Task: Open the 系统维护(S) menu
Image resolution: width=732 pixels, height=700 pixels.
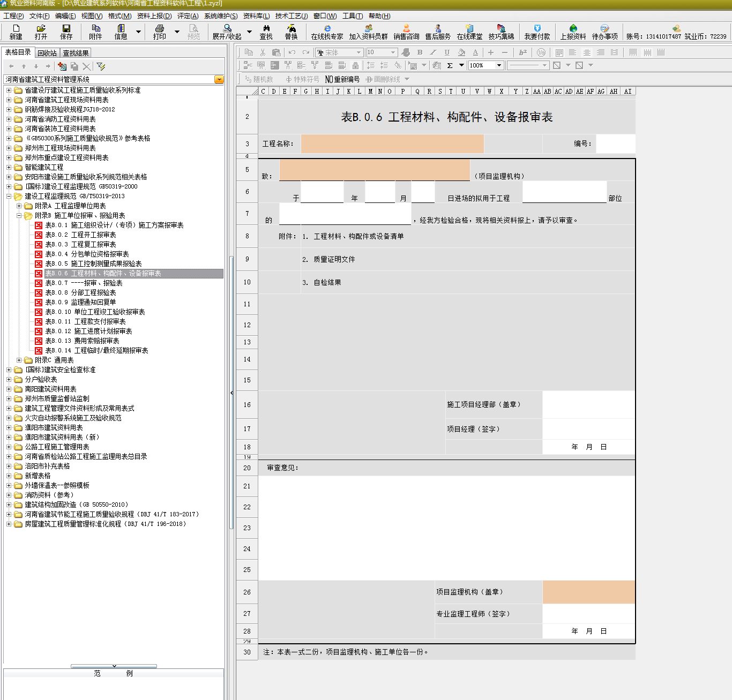Action: (x=221, y=16)
